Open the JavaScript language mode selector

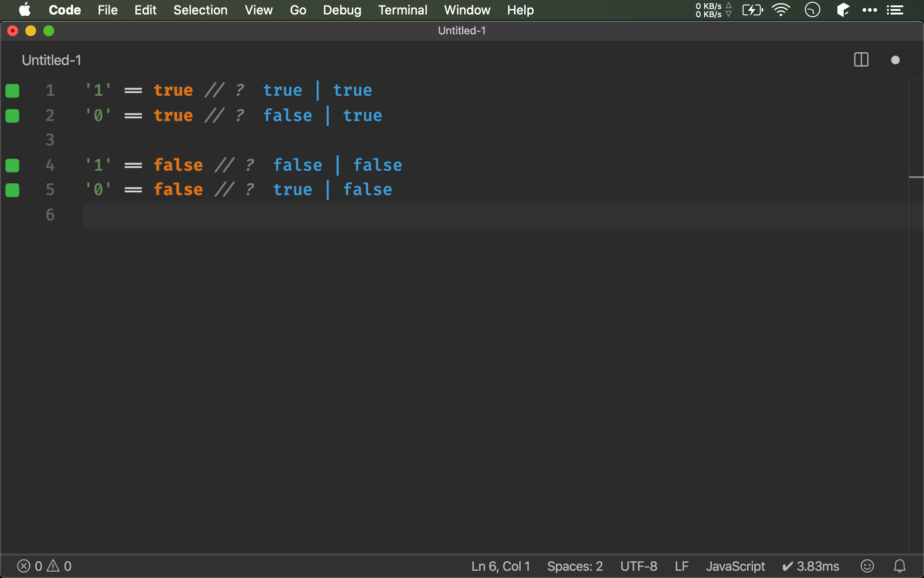(735, 566)
